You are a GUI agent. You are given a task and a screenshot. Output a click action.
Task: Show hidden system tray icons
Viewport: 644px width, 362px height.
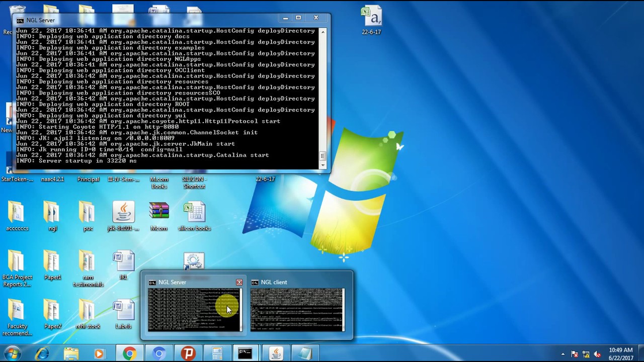coord(563,354)
